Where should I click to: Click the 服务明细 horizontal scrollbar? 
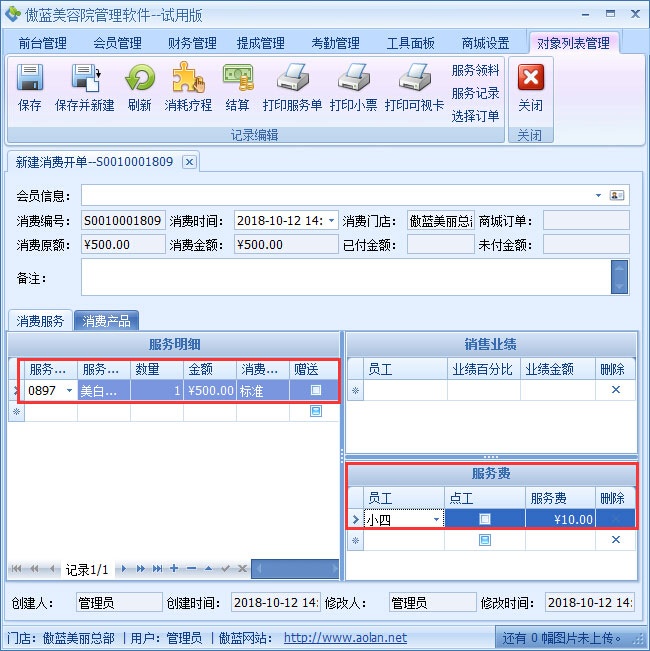click(x=295, y=569)
